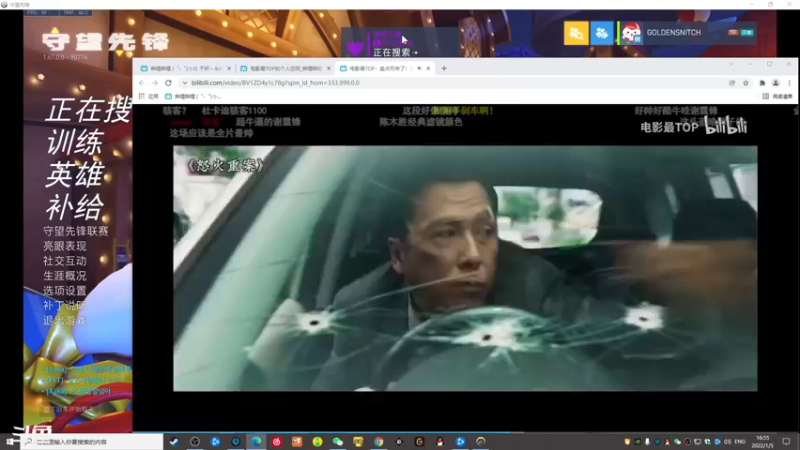Viewport: 800px width, 450px height.
Task: Open the Windows notification center
Action: (x=786, y=441)
